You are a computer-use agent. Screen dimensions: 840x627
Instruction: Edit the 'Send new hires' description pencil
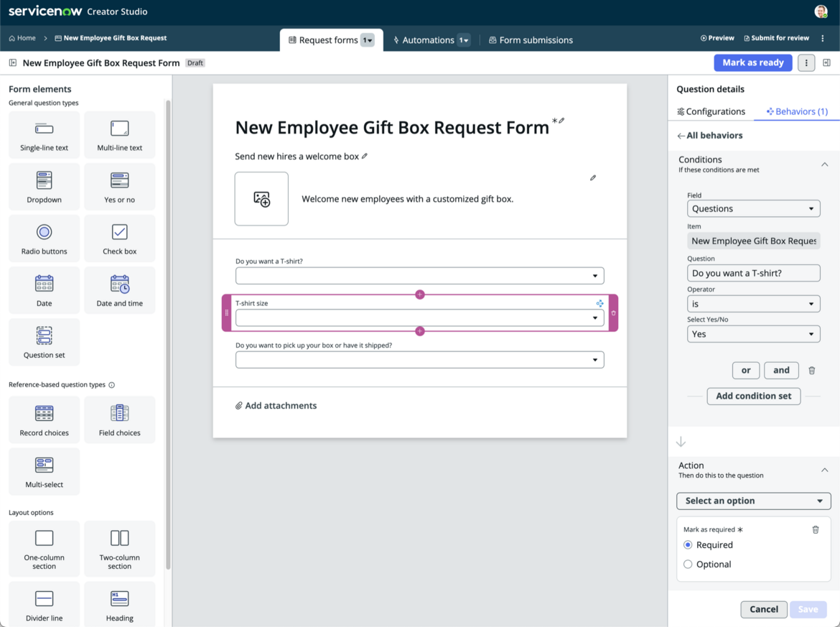point(364,156)
